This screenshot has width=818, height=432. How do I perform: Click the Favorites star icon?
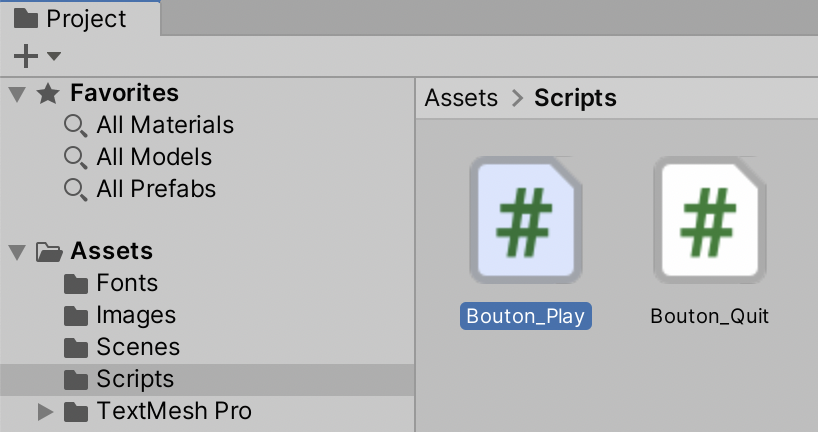(x=47, y=94)
